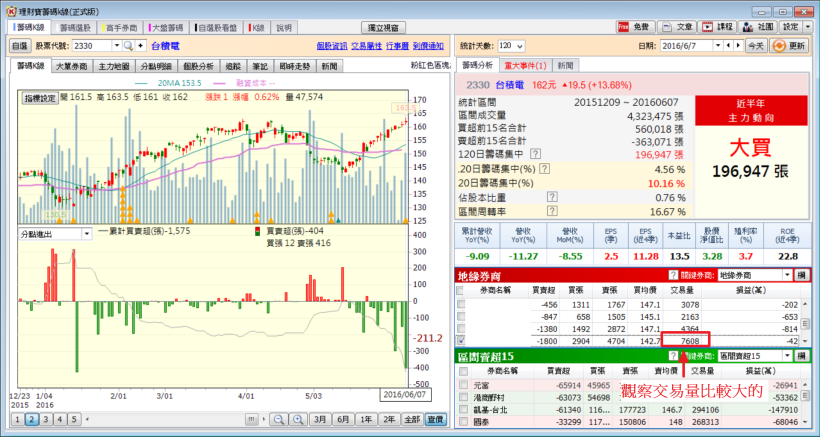
Task: Uncheck the box for the -1800 row
Action: [461, 341]
